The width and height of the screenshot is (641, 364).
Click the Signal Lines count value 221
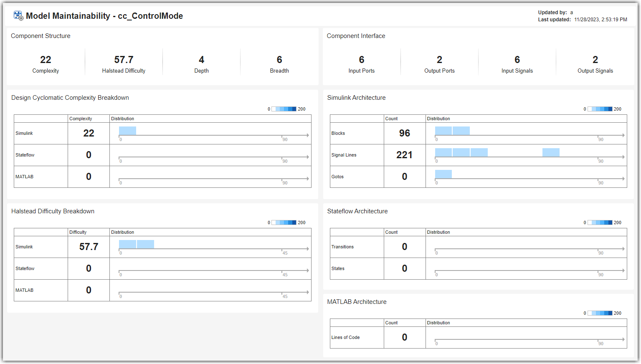point(404,155)
